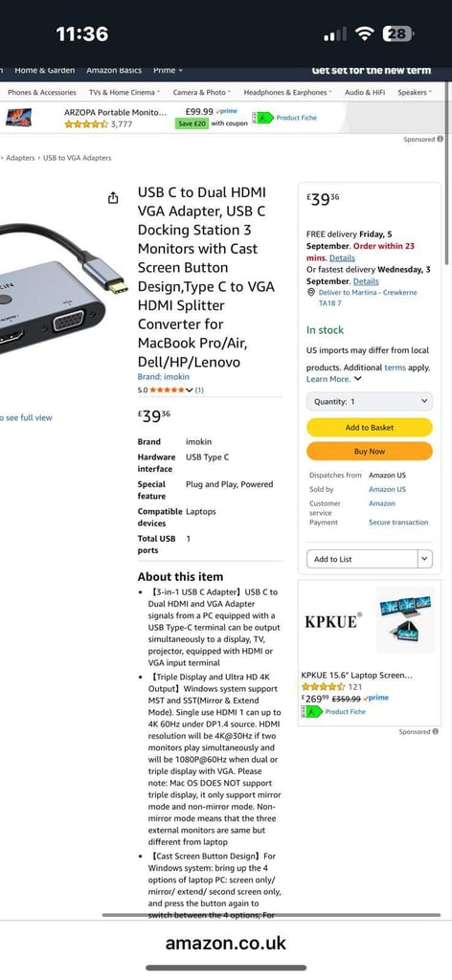Open Headphones & Earphones category menu

click(x=287, y=92)
